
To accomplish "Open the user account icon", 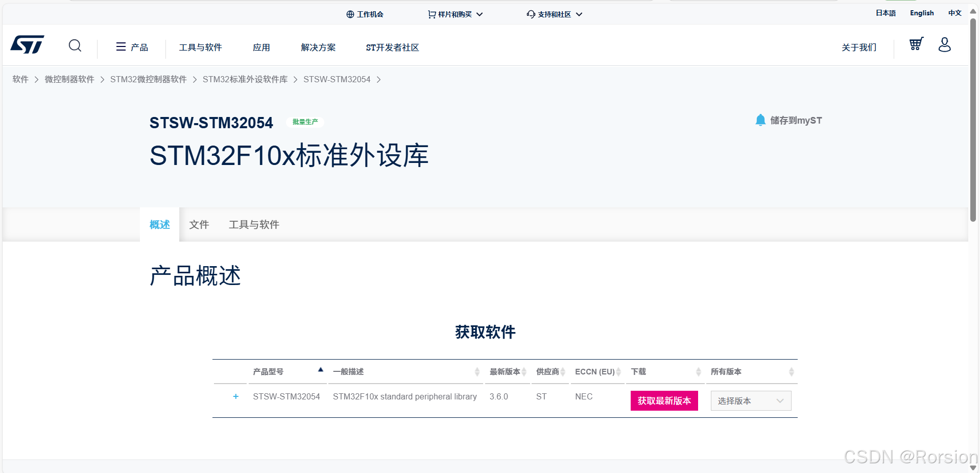I will coord(945,44).
